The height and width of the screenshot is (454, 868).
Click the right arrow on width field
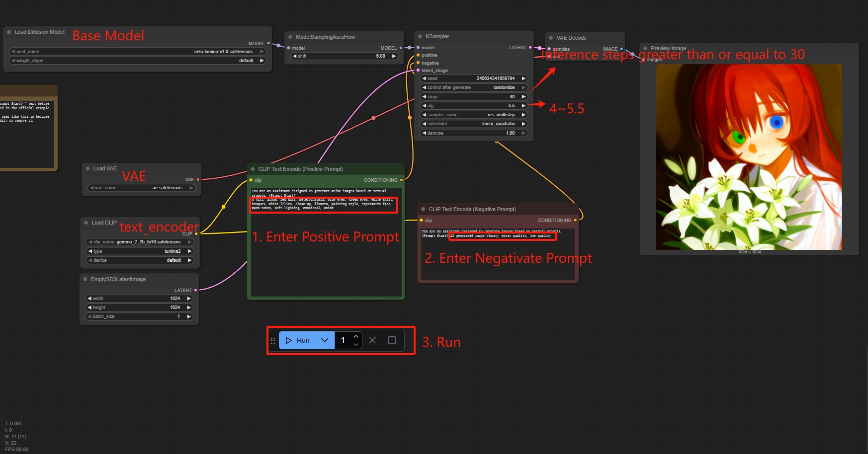point(189,299)
